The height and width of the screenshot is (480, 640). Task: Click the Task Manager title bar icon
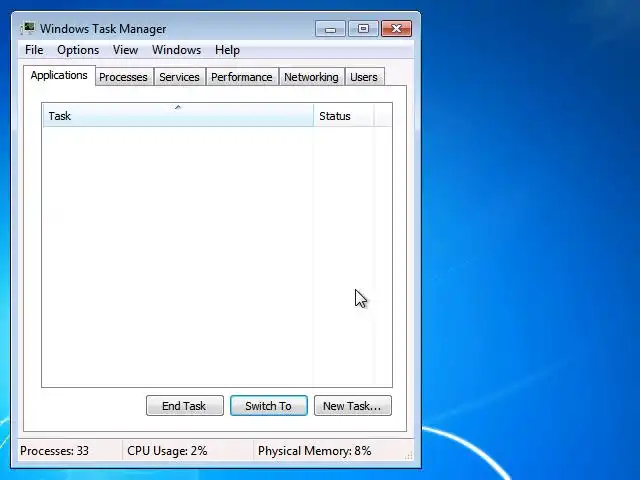pyautogui.click(x=28, y=29)
